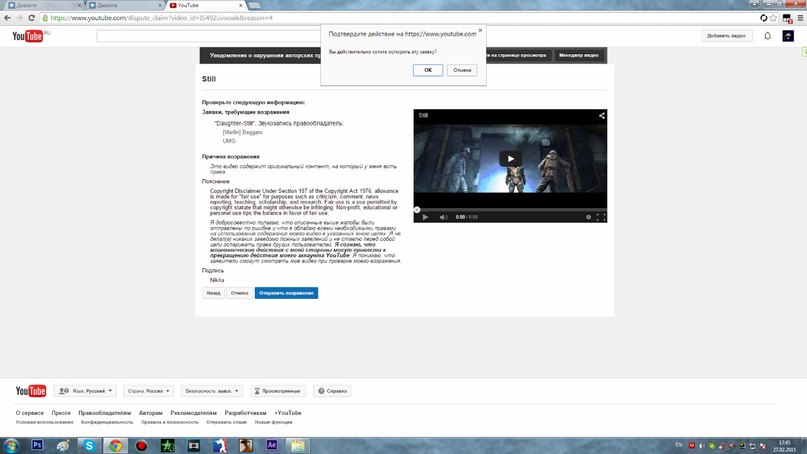Open the Страна: Россия country dropdown
This screenshot has height=454, width=807.
point(148,391)
